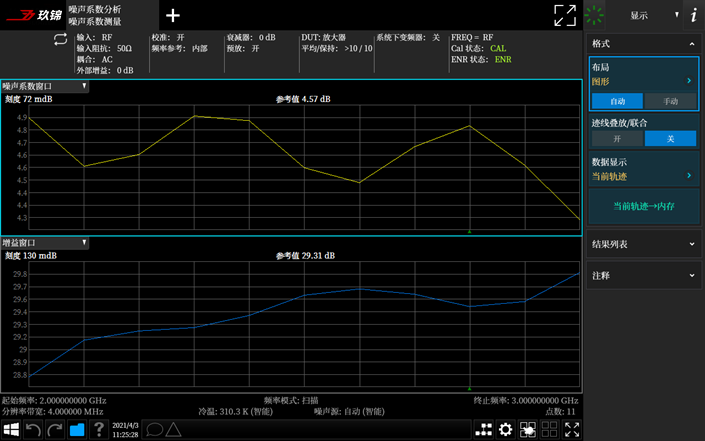The image size is (705, 441).
Task: Click the 刻度 72 mdB scale label
Action: click(28, 99)
